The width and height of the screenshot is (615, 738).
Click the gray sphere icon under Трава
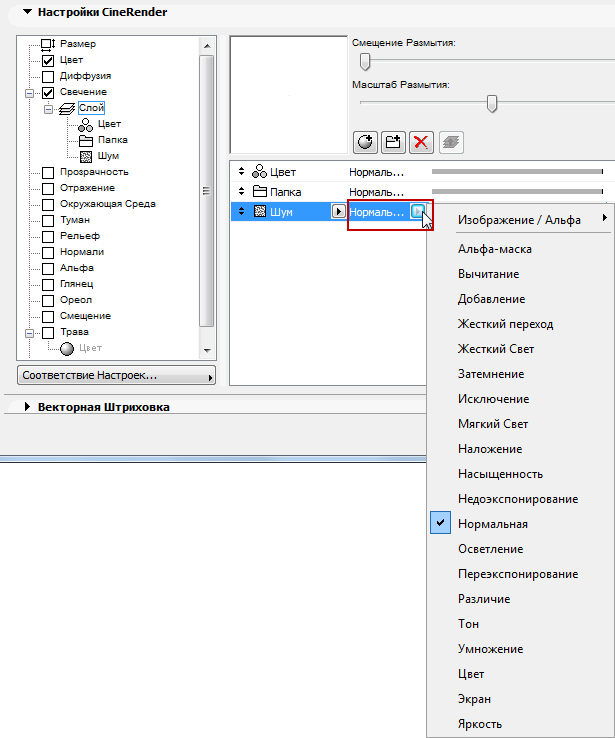click(x=67, y=349)
